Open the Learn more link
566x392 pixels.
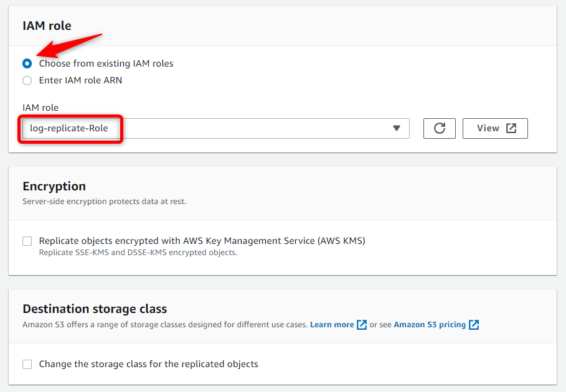click(x=332, y=325)
